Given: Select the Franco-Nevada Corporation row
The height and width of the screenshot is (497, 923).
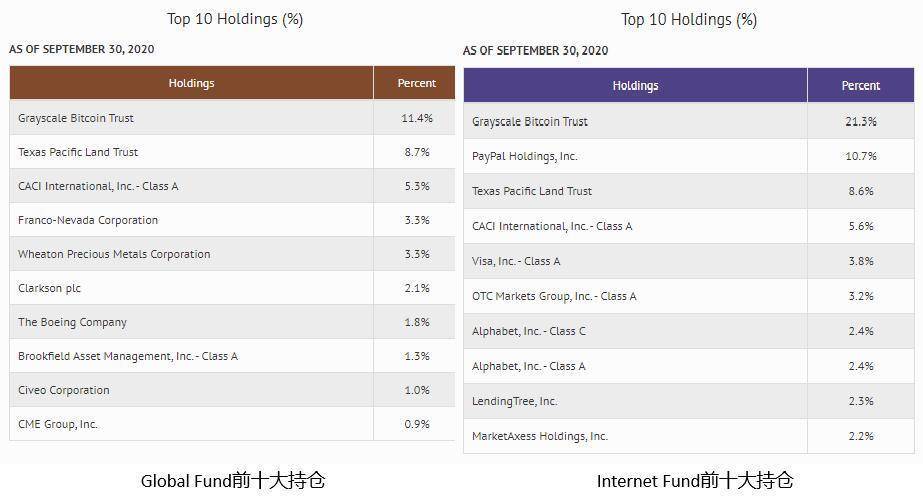Looking at the screenshot, I should [232, 220].
